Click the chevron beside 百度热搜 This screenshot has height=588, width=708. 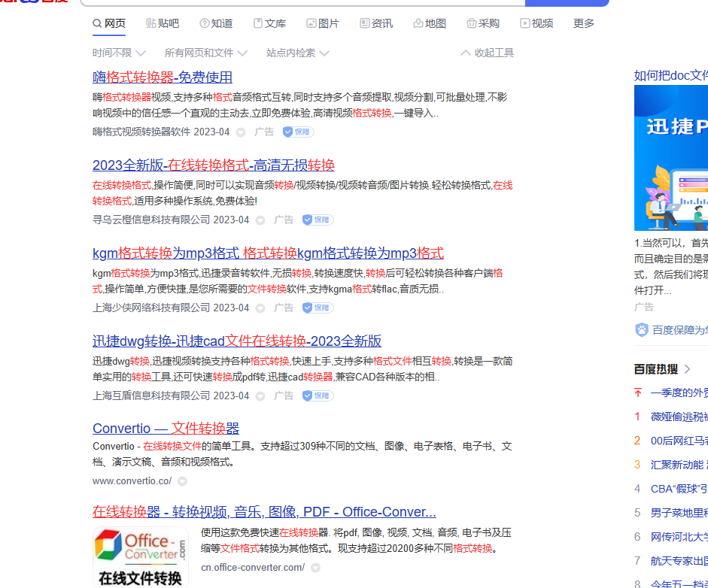pyautogui.click(x=687, y=369)
